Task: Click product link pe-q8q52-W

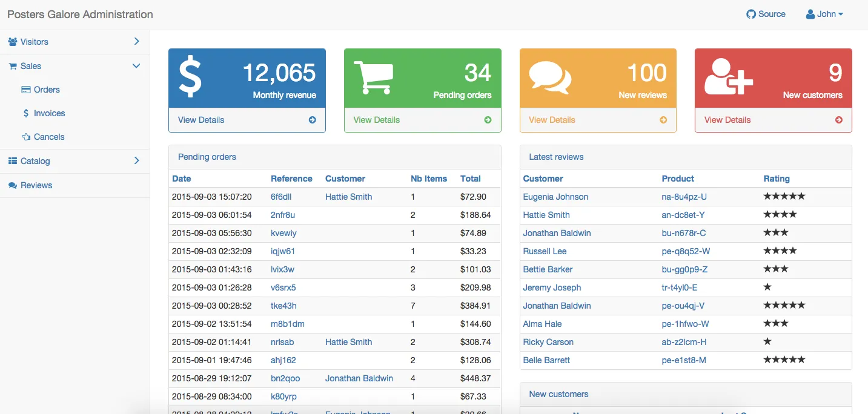Action: click(x=686, y=251)
